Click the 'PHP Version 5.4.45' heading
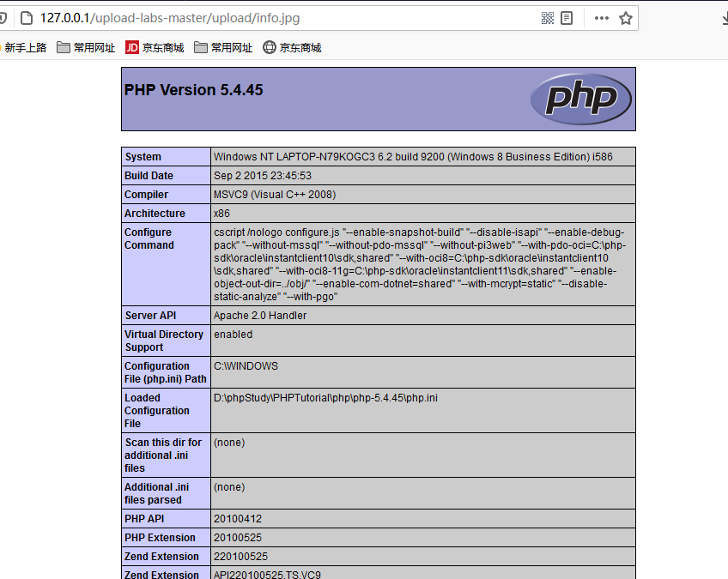Viewport: 728px width, 579px height. (194, 89)
